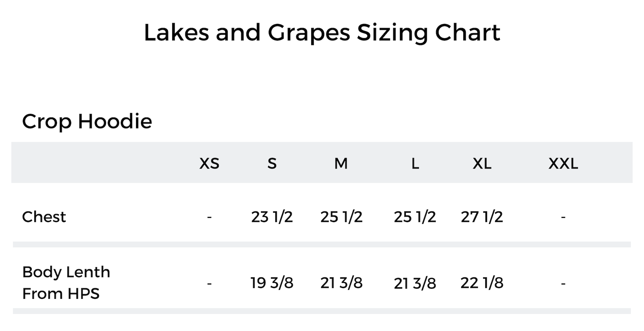
Task: Select the body length for size M
Action: click(341, 283)
